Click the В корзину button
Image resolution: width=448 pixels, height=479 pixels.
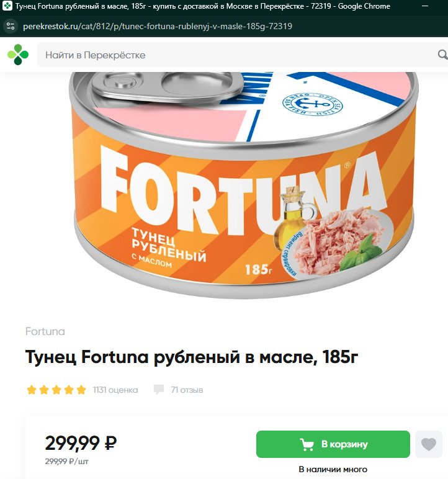pos(333,444)
